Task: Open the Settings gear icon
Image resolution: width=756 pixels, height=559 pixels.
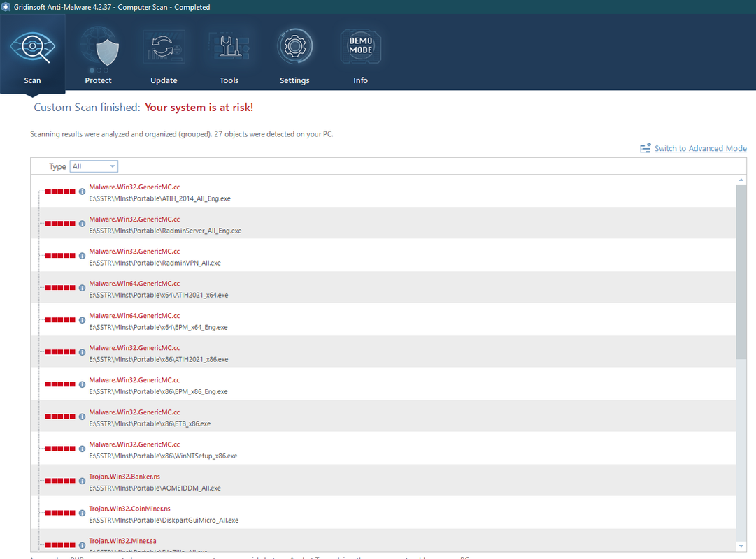Action: pyautogui.click(x=294, y=46)
